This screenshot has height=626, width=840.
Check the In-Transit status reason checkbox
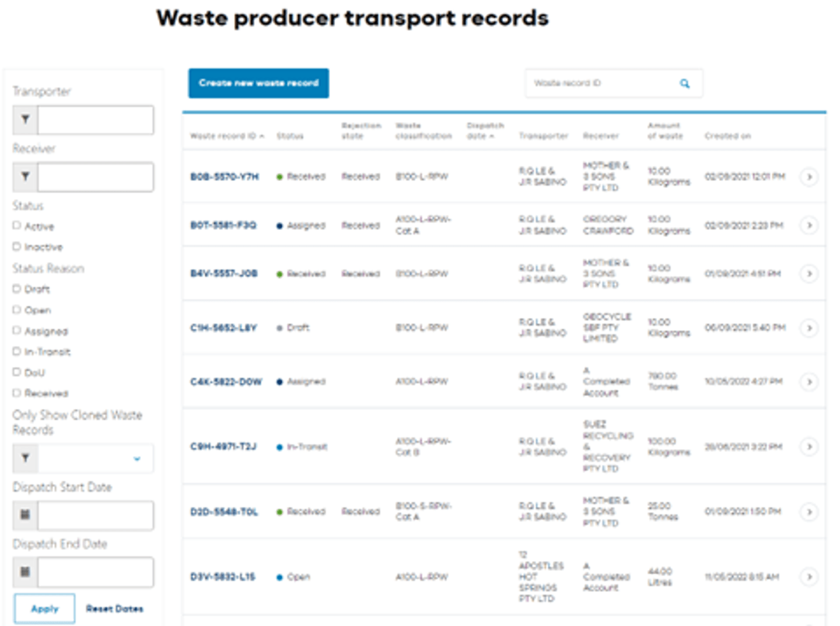tap(16, 350)
